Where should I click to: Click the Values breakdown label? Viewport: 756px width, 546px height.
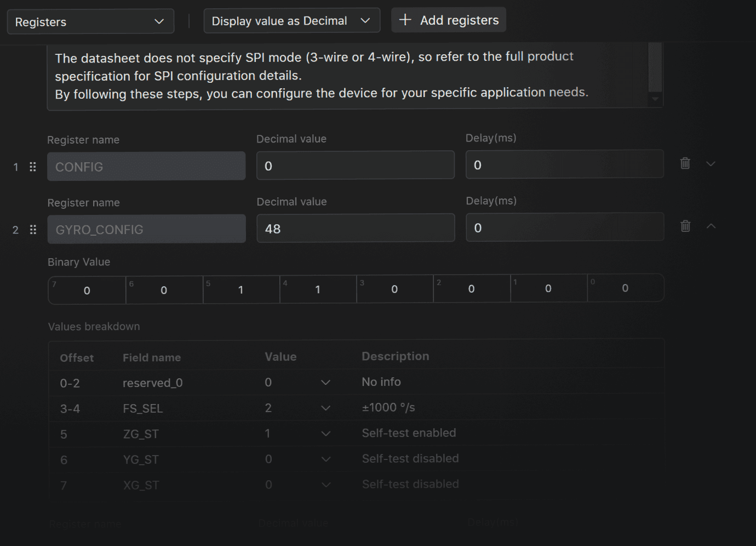click(x=94, y=327)
